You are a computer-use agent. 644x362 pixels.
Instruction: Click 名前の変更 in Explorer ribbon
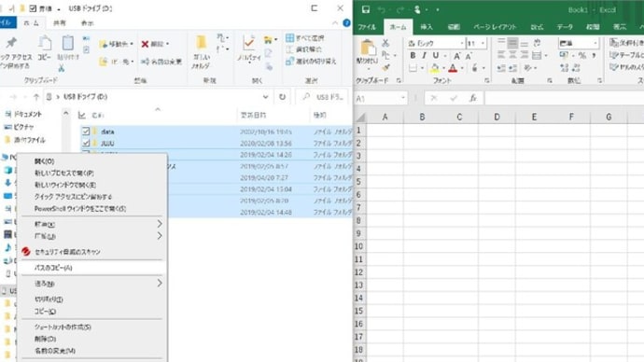click(161, 62)
